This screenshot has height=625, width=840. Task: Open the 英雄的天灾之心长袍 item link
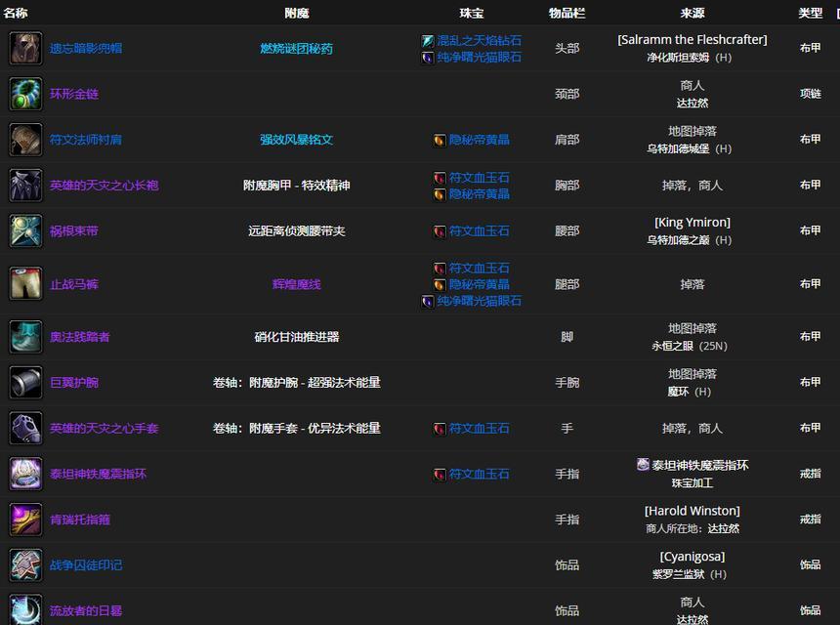(x=104, y=186)
